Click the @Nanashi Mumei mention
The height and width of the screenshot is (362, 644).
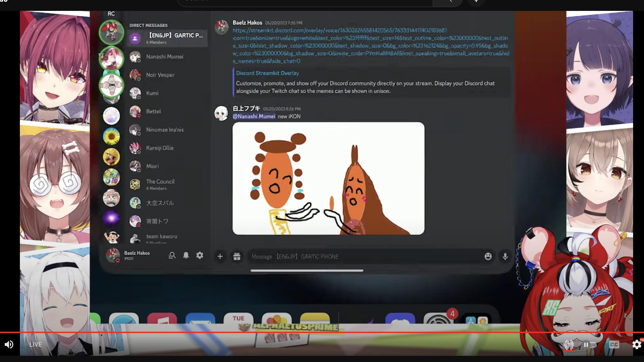pos(254,117)
